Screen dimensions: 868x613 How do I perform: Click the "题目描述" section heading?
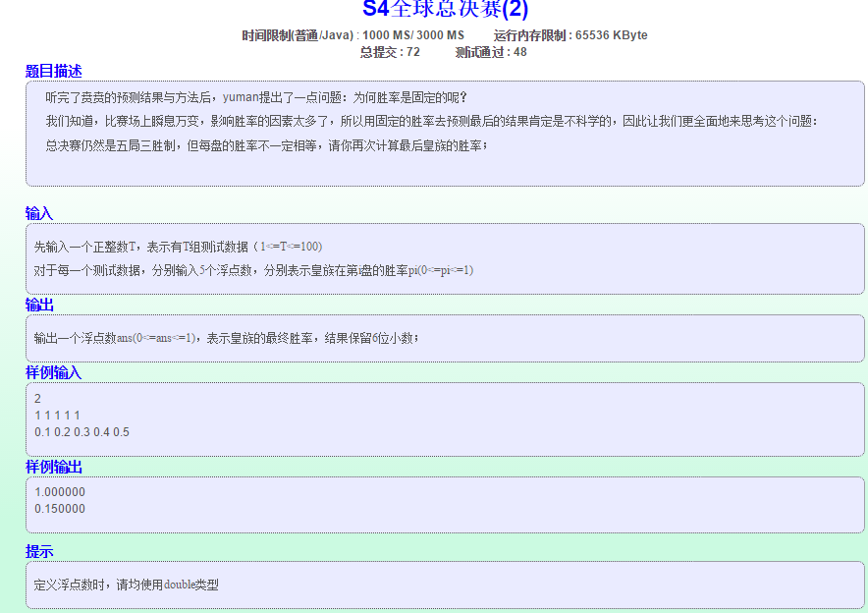pyautogui.click(x=54, y=71)
